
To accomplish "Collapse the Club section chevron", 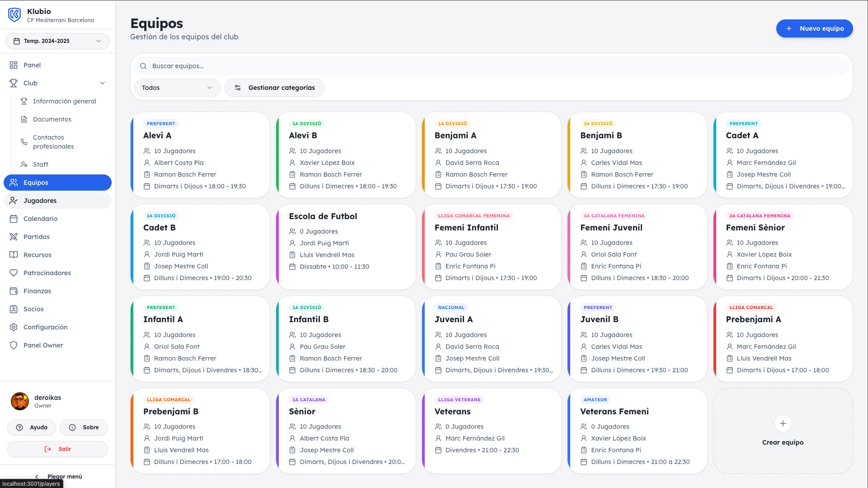I will pos(103,83).
